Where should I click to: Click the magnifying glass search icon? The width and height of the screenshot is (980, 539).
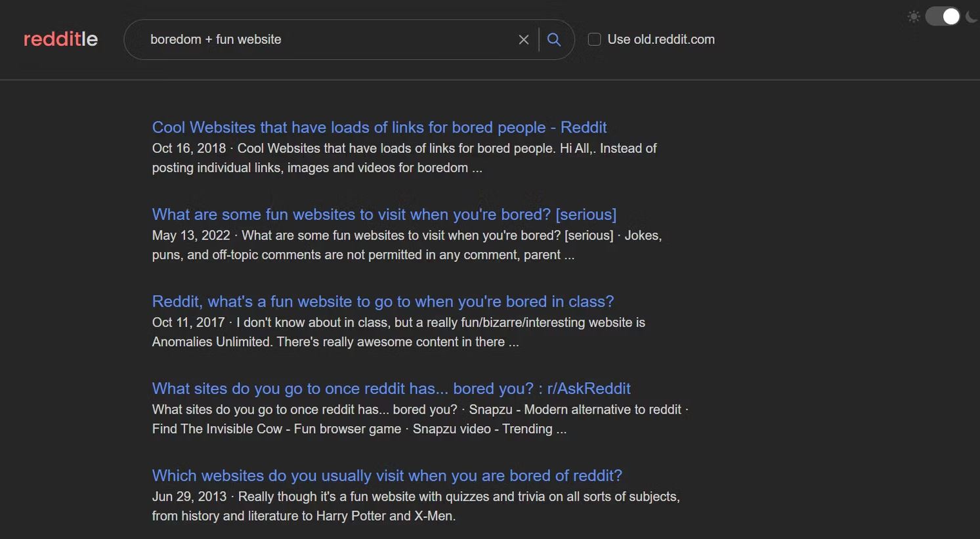click(x=554, y=39)
